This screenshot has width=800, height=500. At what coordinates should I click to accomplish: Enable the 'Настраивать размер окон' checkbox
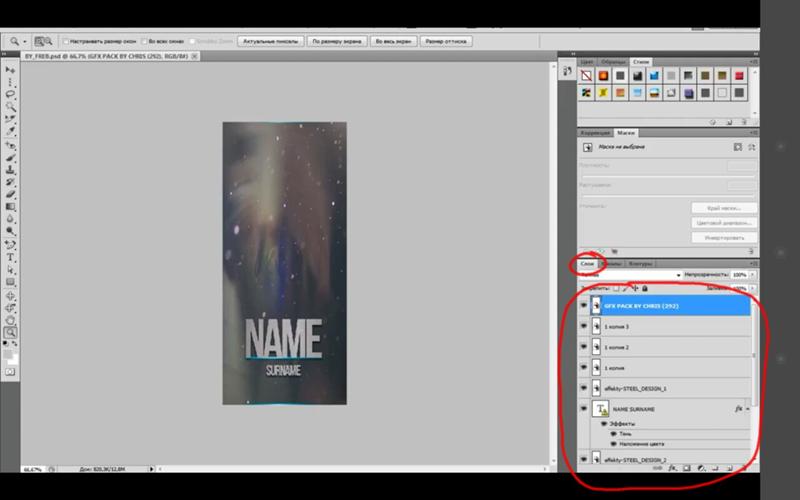pyautogui.click(x=66, y=41)
